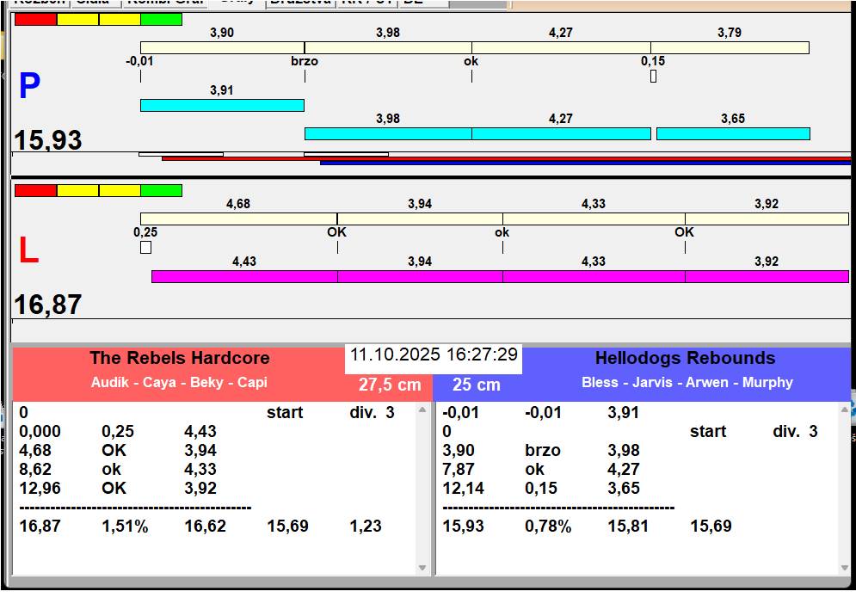Select the magenta bar labeled 4,43
The height and width of the screenshot is (616, 856).
(x=244, y=276)
